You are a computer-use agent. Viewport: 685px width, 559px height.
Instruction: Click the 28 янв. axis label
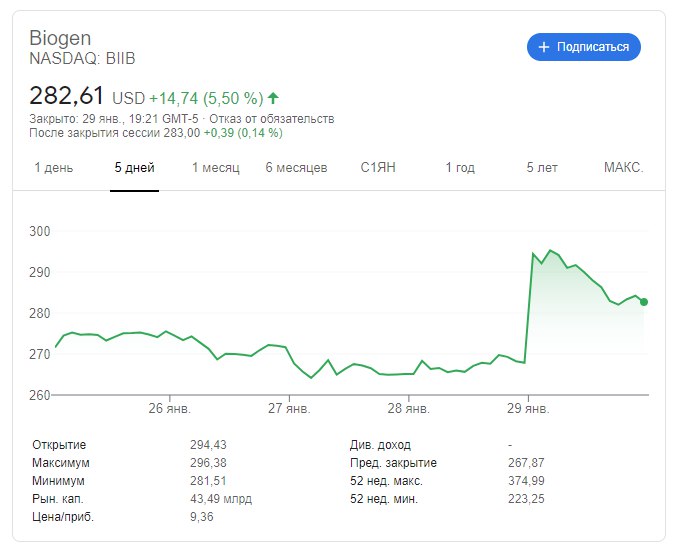click(408, 409)
